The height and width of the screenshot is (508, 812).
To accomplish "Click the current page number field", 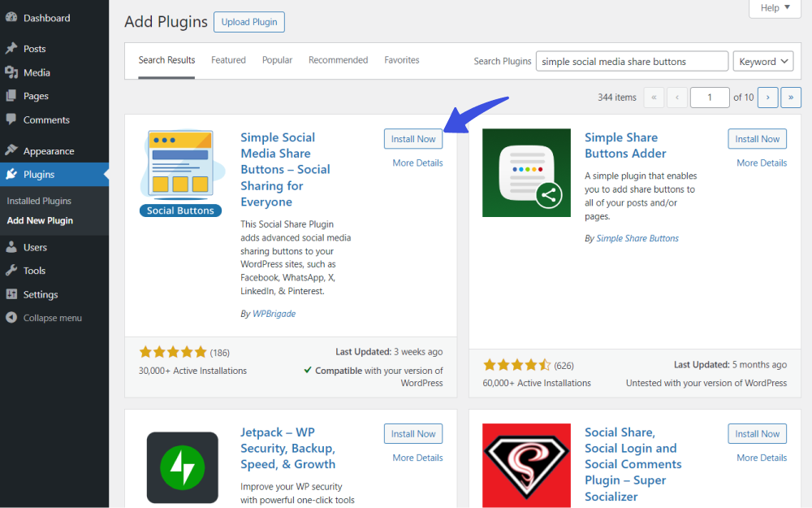I will point(710,98).
